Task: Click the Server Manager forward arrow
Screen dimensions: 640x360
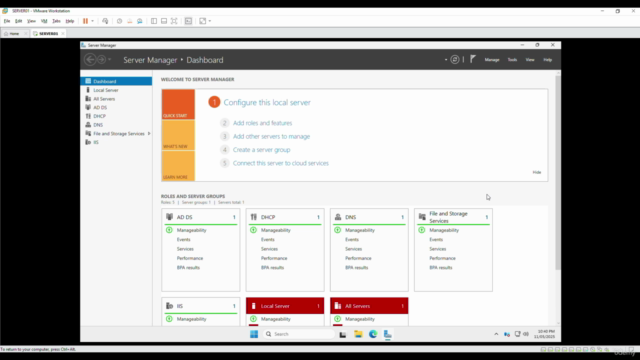Action: pos(101,60)
